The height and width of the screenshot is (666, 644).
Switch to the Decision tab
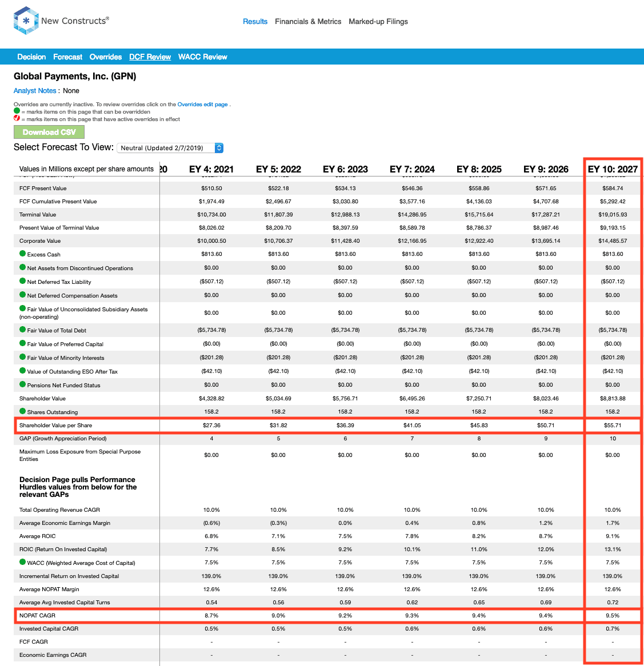(x=31, y=57)
